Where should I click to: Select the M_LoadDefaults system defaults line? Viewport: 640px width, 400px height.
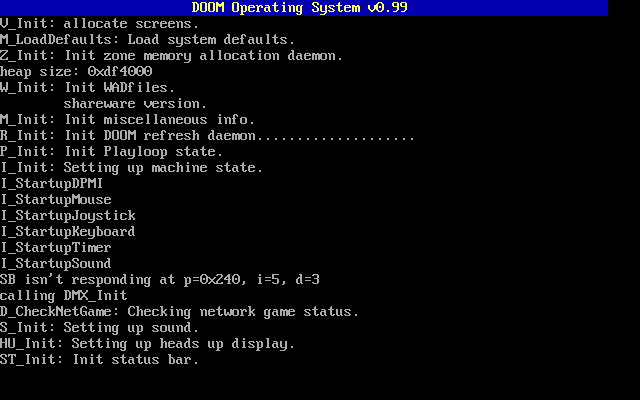pos(148,39)
